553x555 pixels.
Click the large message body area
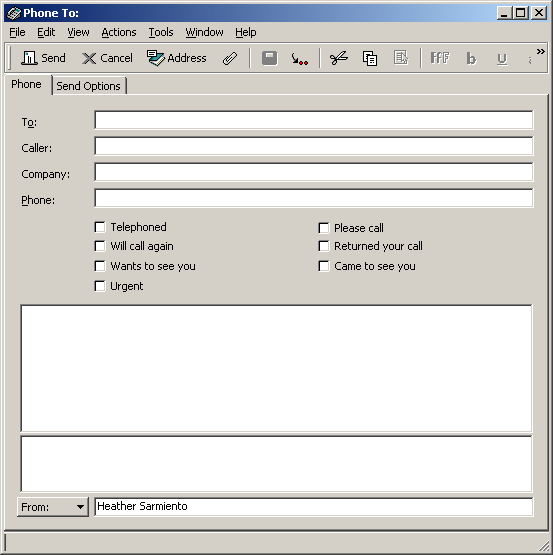coord(276,368)
